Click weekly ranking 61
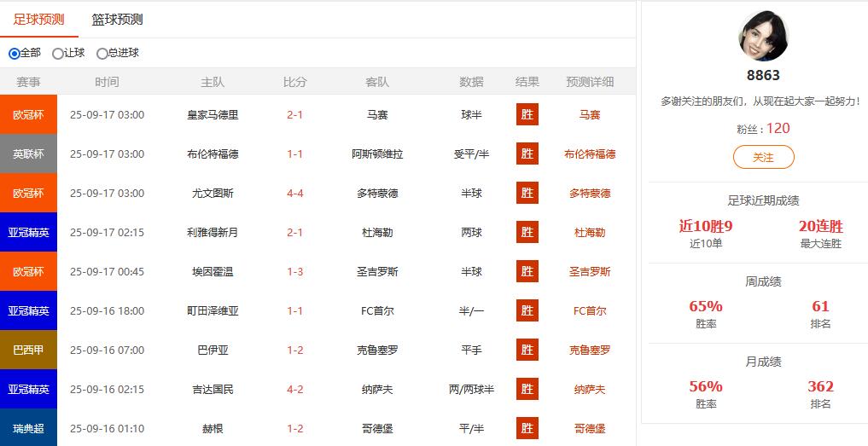This screenshot has width=868, height=446. (820, 306)
